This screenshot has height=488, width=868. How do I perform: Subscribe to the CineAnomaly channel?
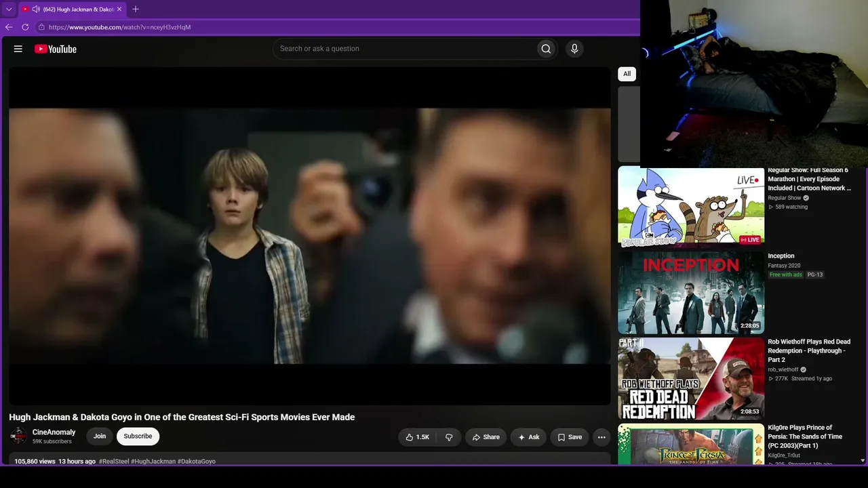(x=138, y=436)
